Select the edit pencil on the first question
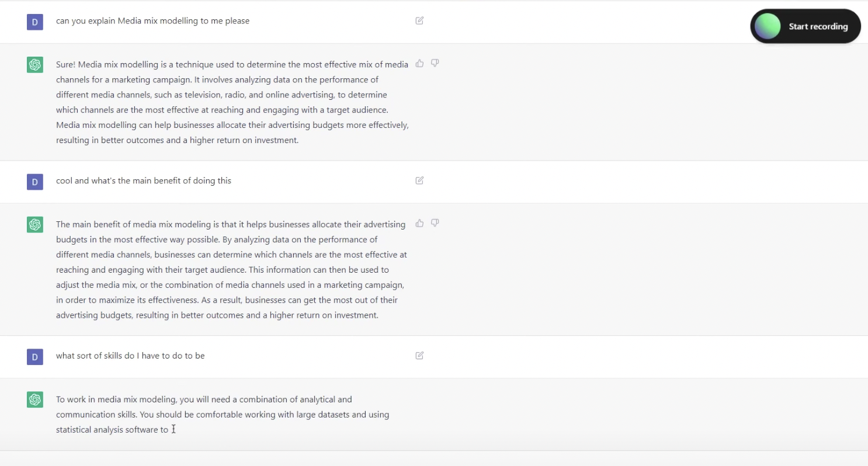868x466 pixels. 419,20
